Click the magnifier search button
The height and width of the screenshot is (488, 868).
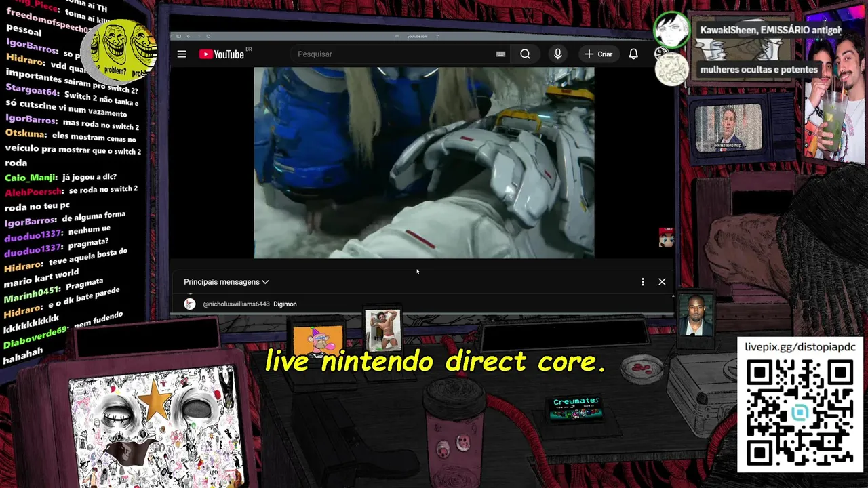tap(525, 54)
